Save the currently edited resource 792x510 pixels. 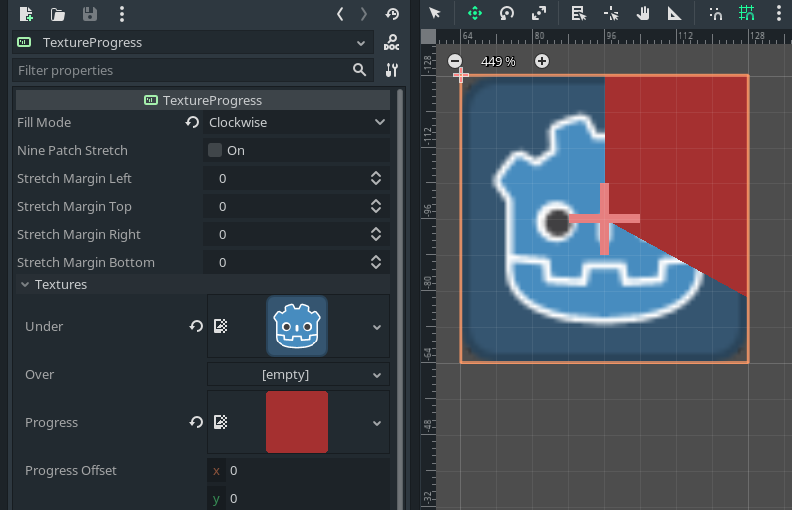(90, 14)
